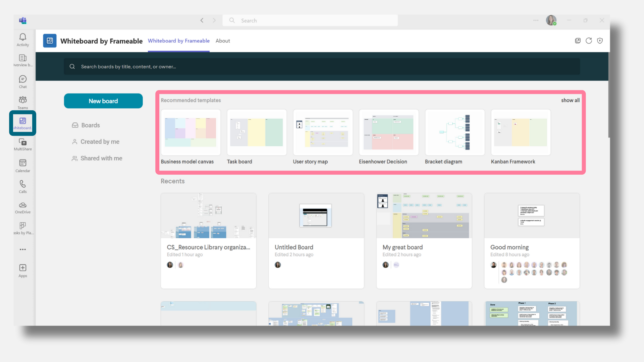Go back with the left arrow

202,20
